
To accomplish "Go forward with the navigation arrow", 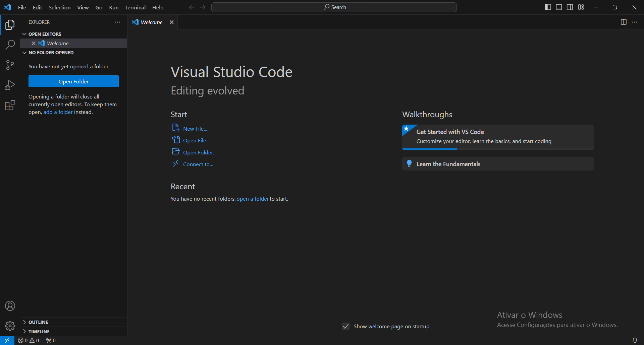I will click(203, 7).
